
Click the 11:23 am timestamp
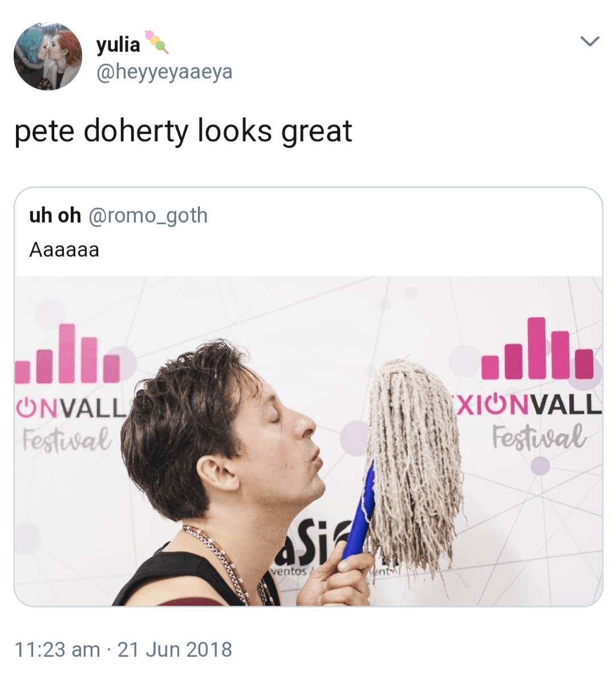tap(58, 649)
